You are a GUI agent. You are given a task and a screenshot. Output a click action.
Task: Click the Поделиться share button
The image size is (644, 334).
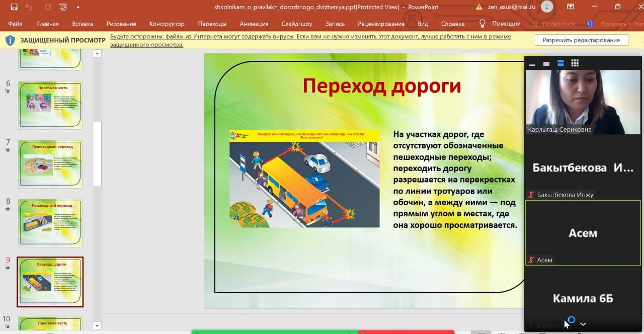point(553,24)
